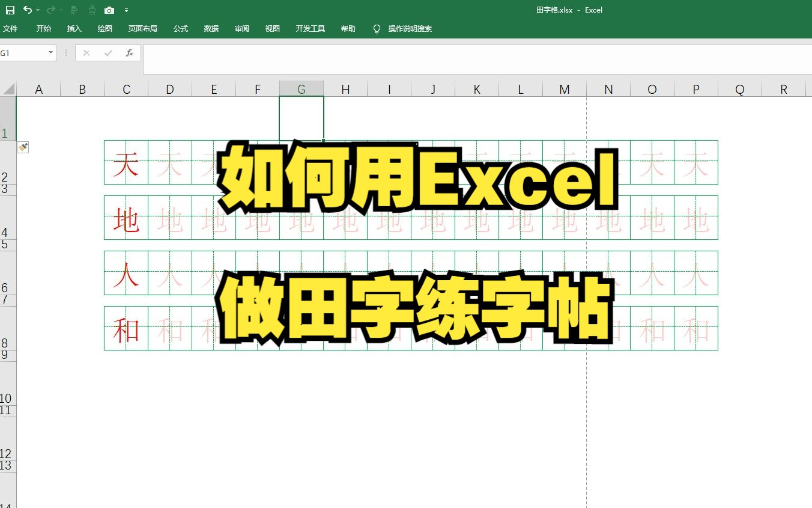Screen dimensions: 812x508
Task: Click the faded 人 cell in column D
Action: point(170,273)
